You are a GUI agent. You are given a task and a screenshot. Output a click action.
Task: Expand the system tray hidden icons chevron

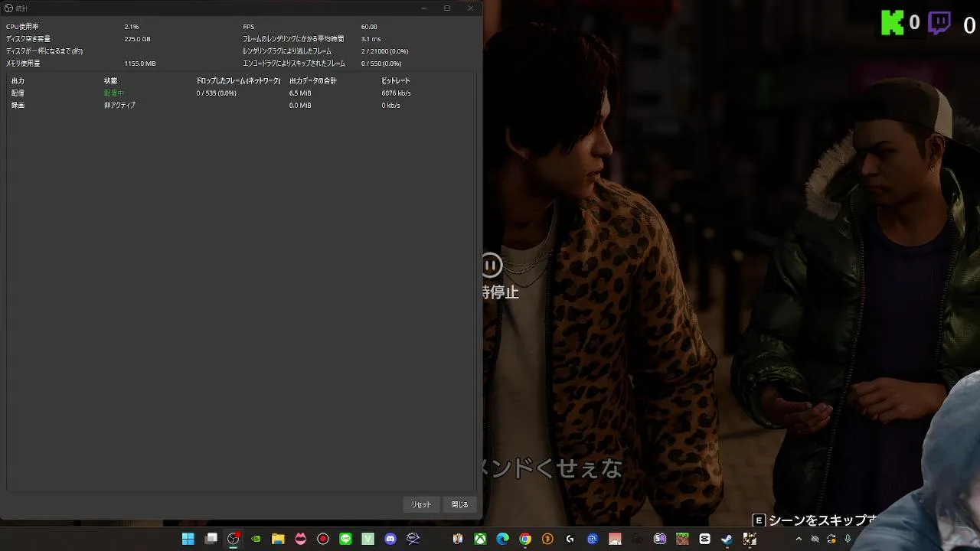click(x=799, y=539)
